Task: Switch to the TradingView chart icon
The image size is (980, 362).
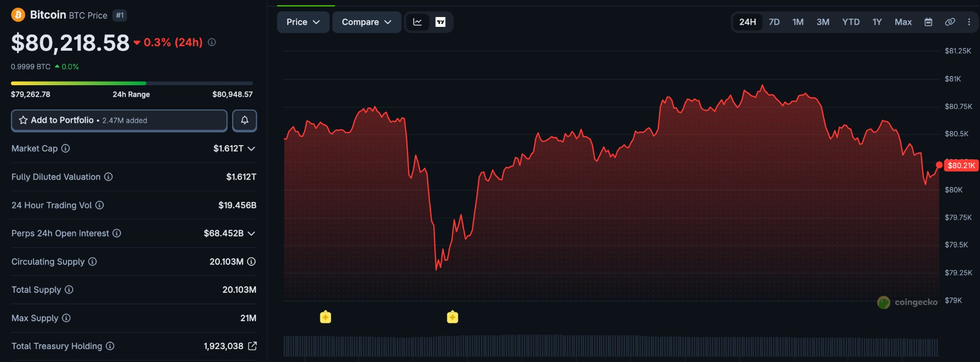Action: point(440,22)
